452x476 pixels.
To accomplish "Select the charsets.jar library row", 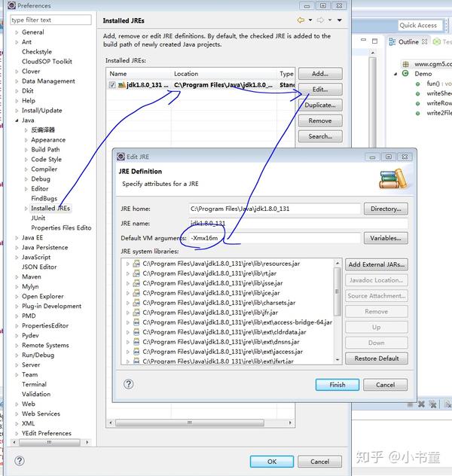I will point(219,303).
